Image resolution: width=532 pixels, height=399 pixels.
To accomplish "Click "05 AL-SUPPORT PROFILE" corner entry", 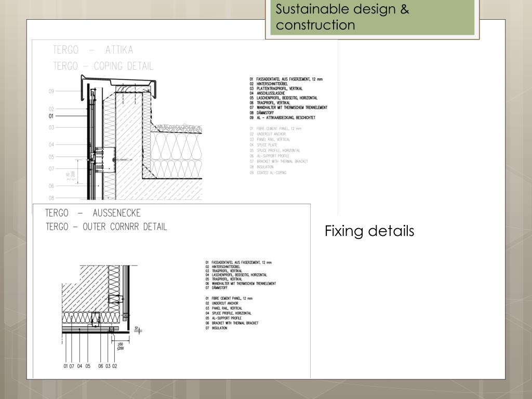I will tap(223, 318).
